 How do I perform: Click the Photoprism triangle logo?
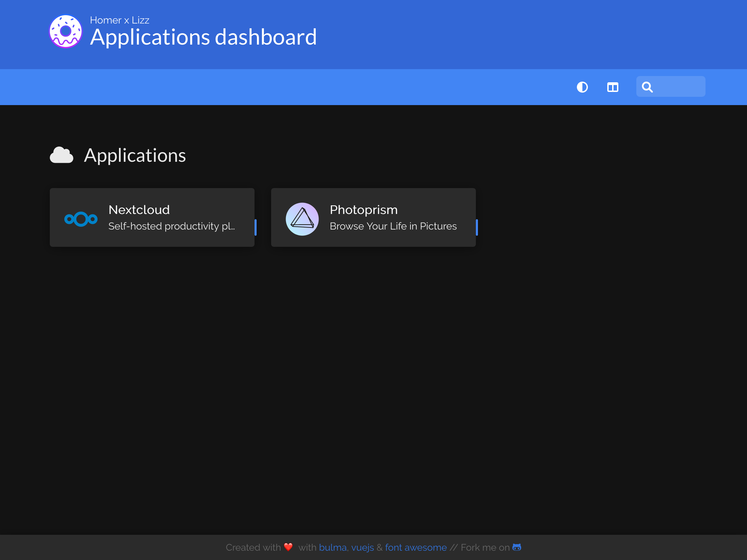coord(302,219)
